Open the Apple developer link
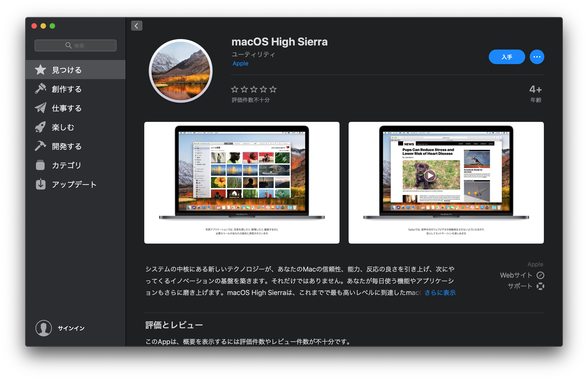 tap(240, 63)
